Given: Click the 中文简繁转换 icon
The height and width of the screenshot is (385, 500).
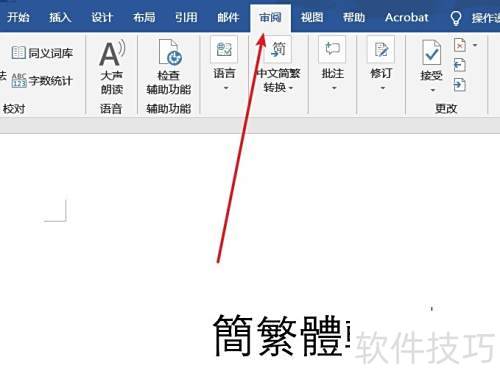Looking at the screenshot, I should click(278, 49).
